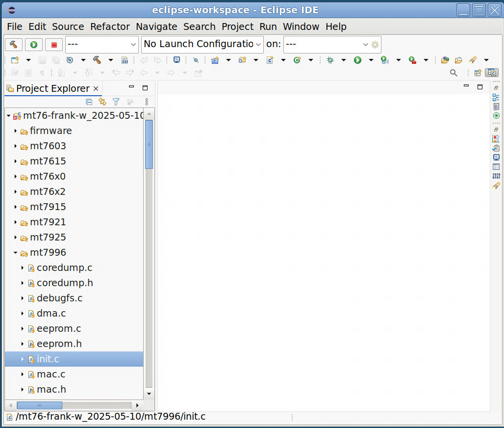Click the Open Perspective icon
This screenshot has width=504, height=428.
pyautogui.click(x=478, y=73)
